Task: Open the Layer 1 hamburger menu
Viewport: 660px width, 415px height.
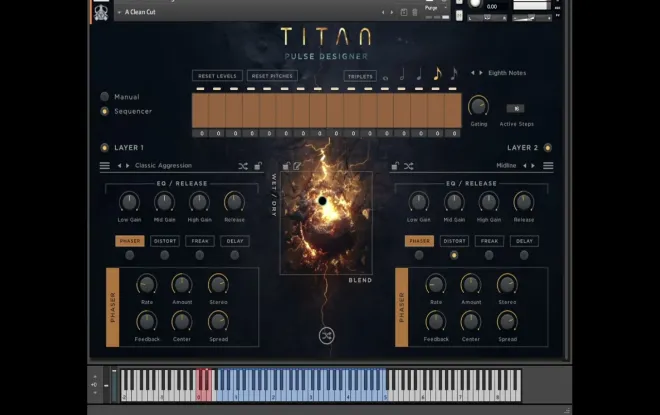Action: [x=105, y=166]
